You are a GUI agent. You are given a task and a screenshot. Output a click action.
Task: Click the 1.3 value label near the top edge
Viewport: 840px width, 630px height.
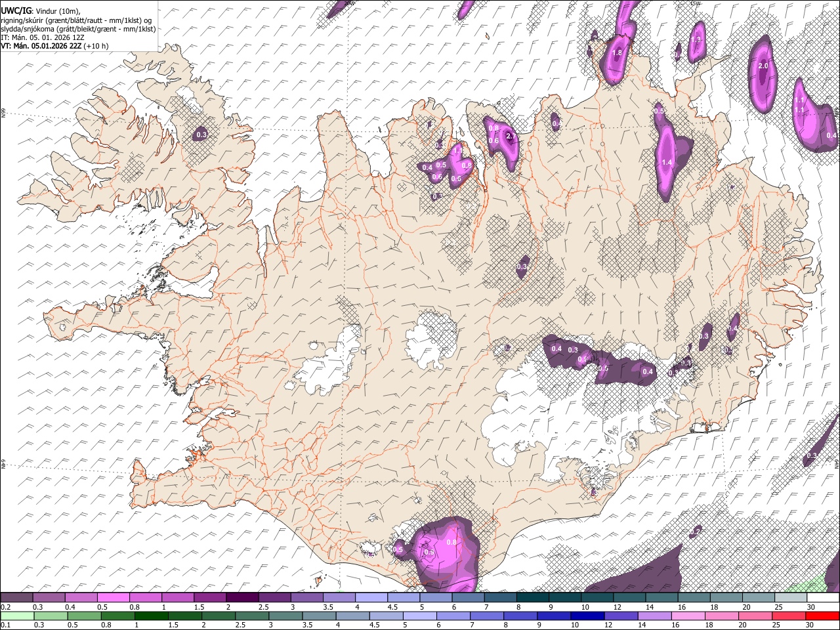coord(696,39)
